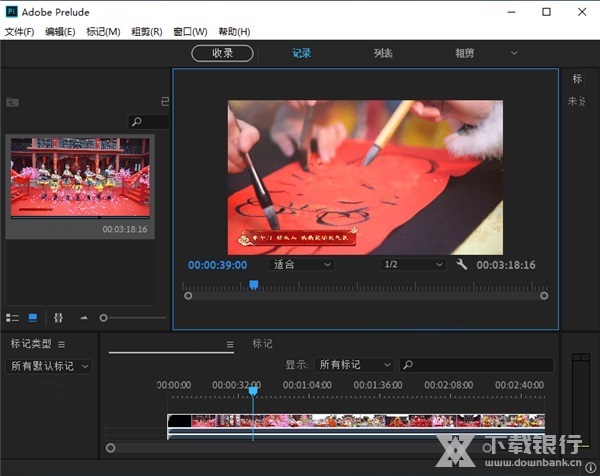Click right handle of monitor zoom scrollbar
Viewport: 600px width, 476px height.
[x=544, y=296]
